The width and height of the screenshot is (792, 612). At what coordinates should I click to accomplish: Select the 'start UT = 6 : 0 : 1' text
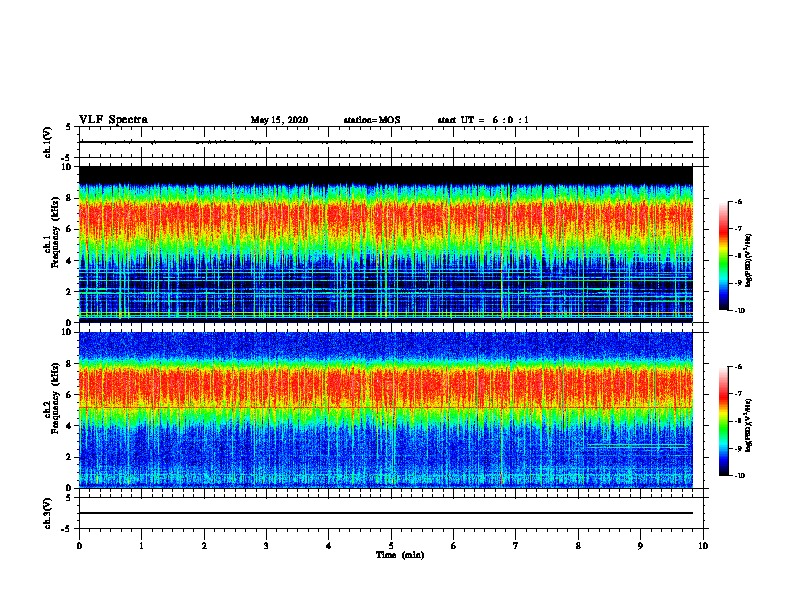click(x=483, y=120)
